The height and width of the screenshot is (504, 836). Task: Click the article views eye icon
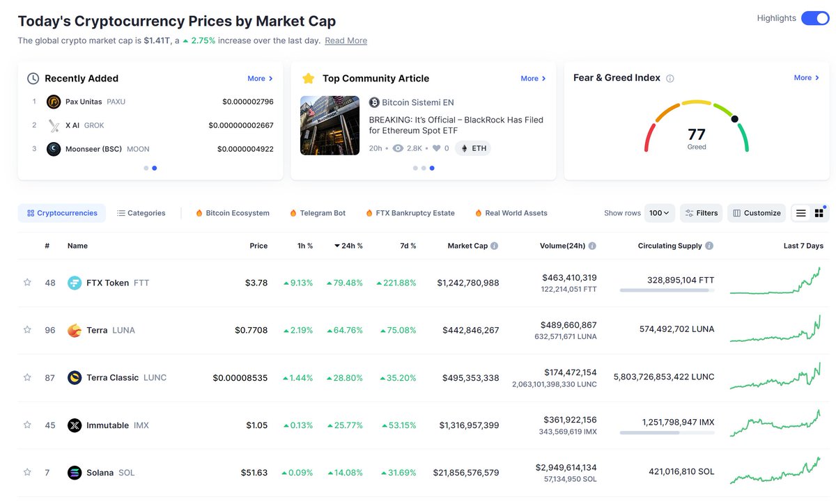pos(398,148)
